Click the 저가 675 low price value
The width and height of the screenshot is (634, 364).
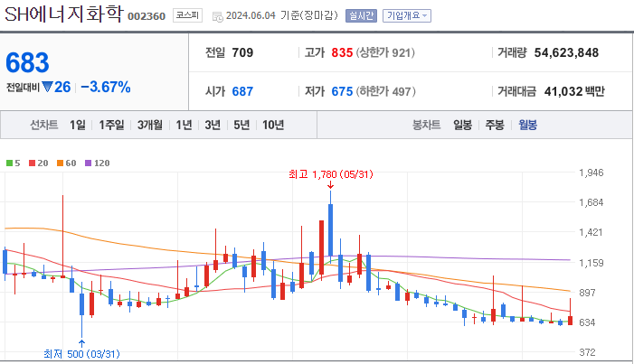point(342,91)
